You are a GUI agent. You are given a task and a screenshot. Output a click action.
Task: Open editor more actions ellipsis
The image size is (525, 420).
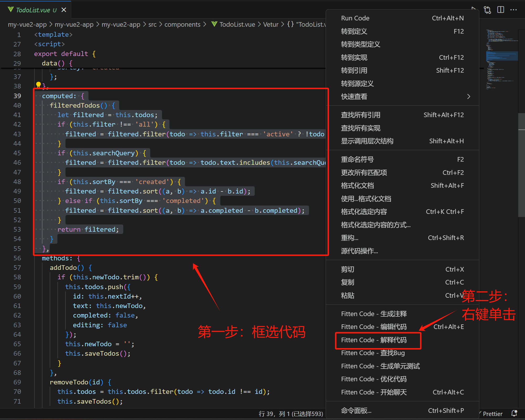click(513, 10)
